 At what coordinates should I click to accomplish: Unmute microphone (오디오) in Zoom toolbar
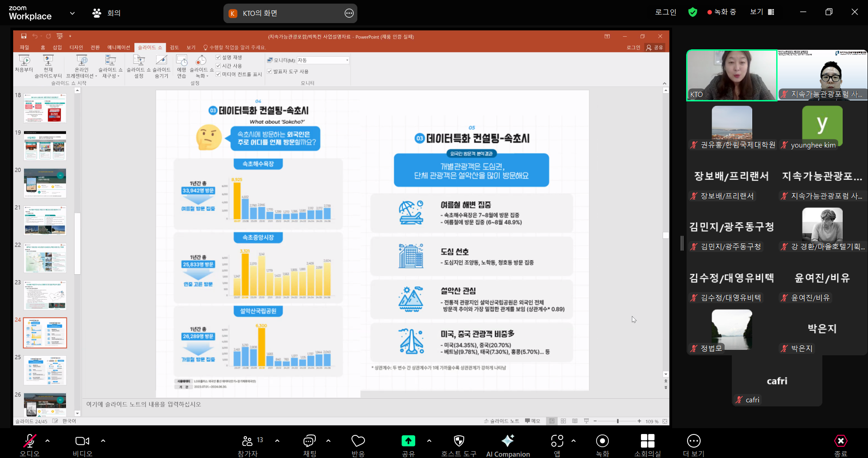tap(29, 446)
